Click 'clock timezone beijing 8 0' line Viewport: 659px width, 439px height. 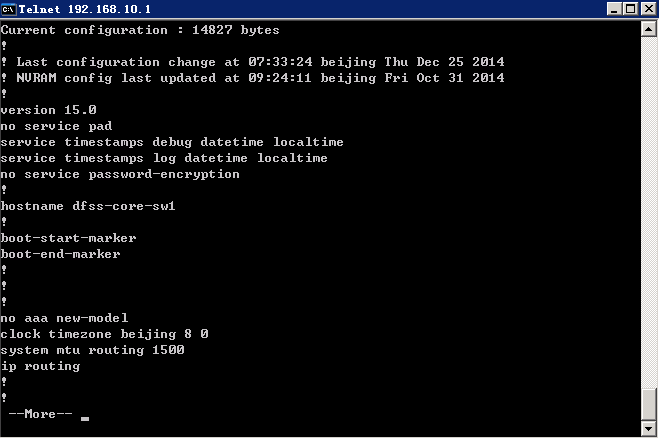coord(104,334)
